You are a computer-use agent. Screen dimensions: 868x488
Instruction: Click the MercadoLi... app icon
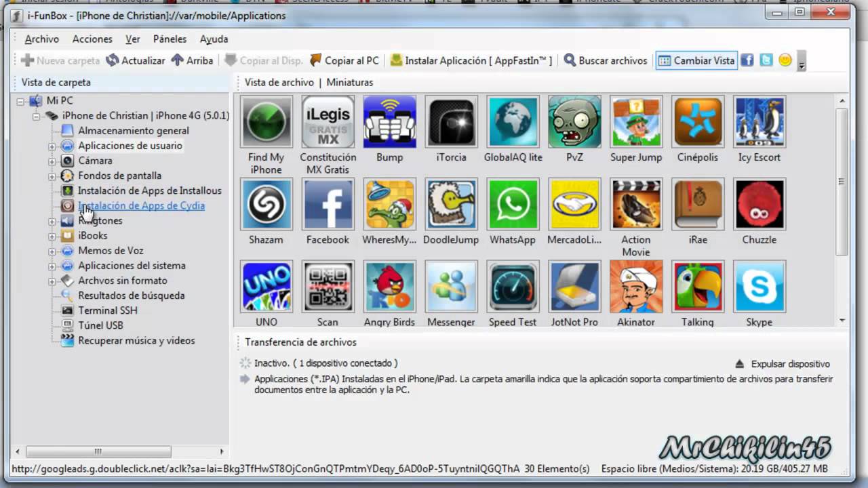[x=574, y=205]
